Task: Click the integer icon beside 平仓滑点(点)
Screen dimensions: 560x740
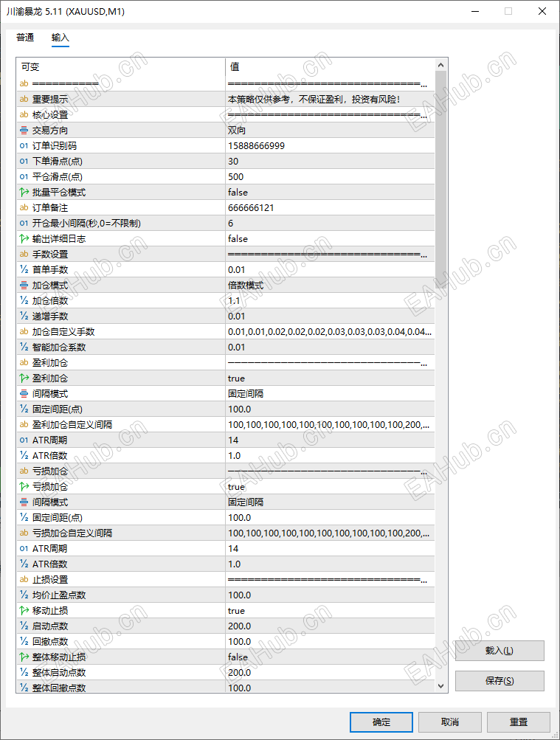Action: [24, 177]
